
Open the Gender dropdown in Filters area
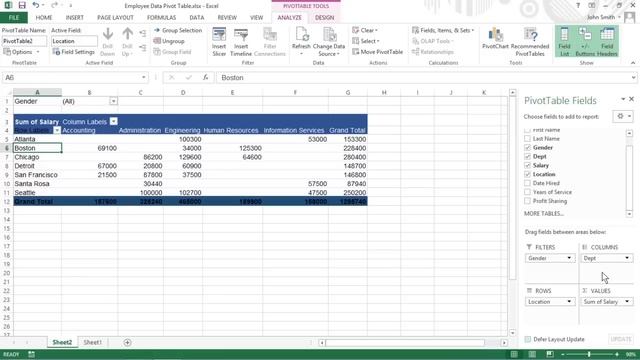(569, 258)
